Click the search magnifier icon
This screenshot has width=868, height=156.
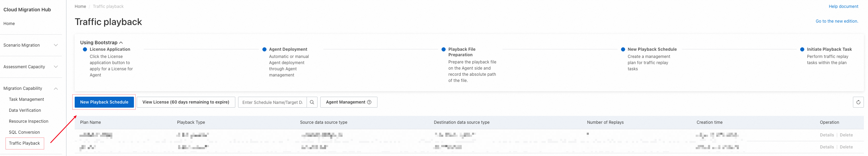coord(312,102)
